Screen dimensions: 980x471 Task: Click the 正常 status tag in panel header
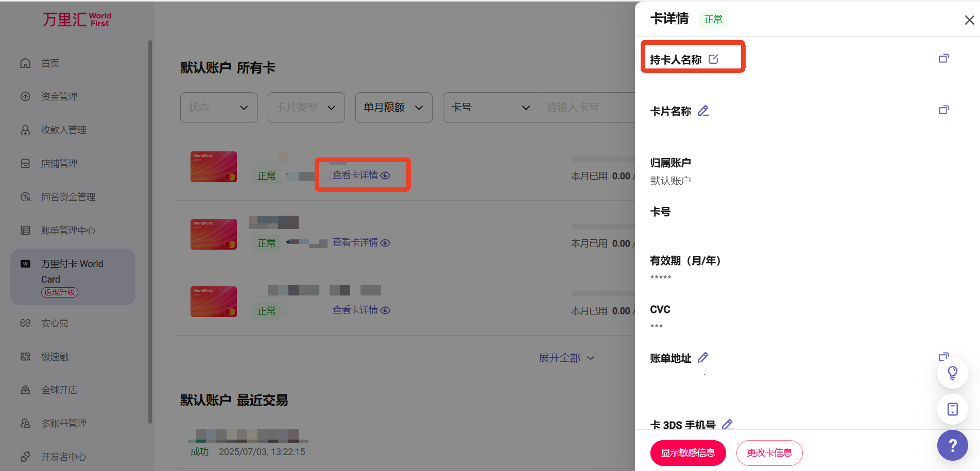pyautogui.click(x=713, y=20)
